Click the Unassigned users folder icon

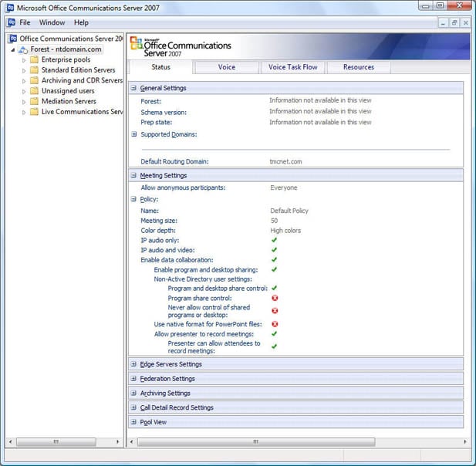(34, 91)
